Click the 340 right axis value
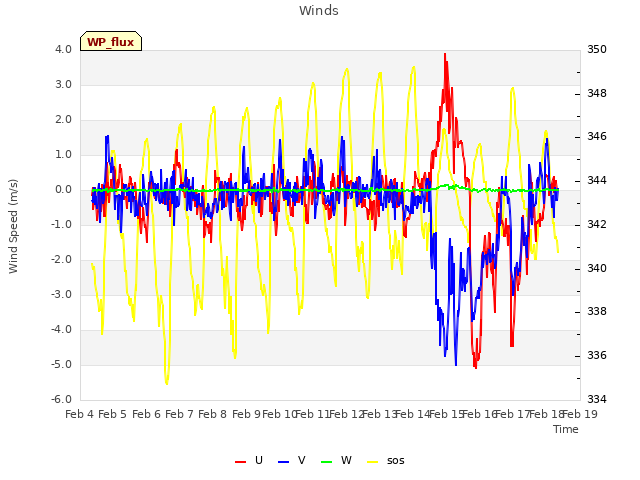Image resolution: width=640 pixels, height=480 pixels. 597,269
